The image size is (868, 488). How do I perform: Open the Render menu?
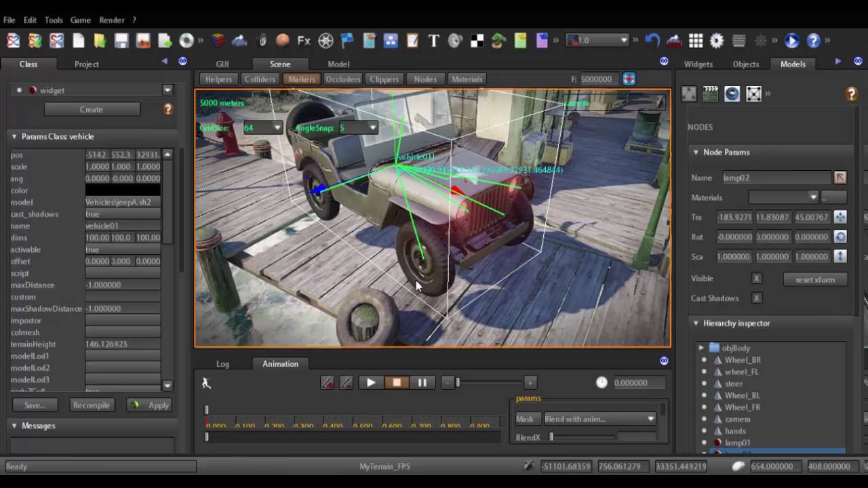[x=112, y=20]
